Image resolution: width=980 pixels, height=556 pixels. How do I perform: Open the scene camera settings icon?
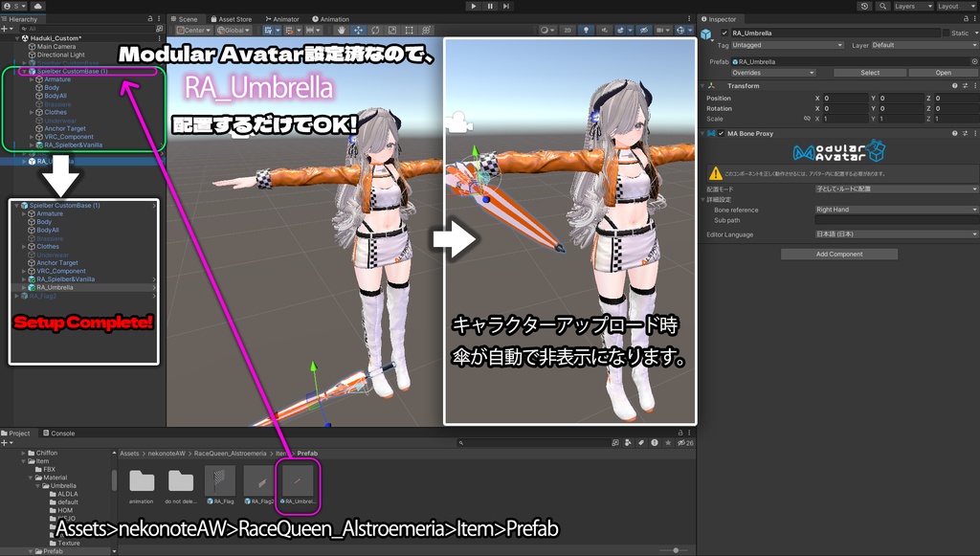coord(663,30)
